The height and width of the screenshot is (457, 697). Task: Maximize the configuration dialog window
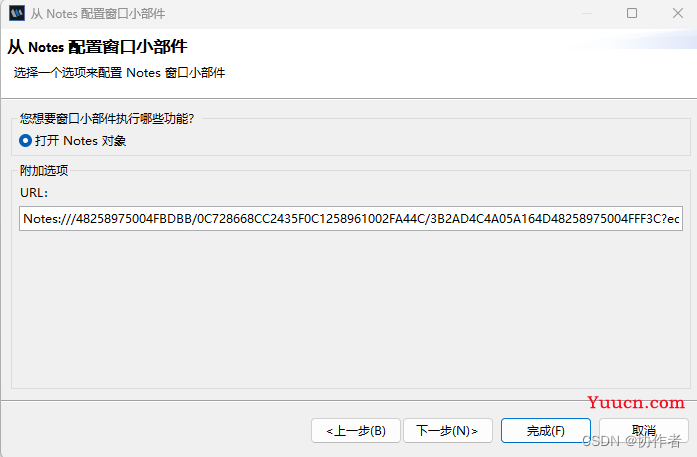pos(632,13)
